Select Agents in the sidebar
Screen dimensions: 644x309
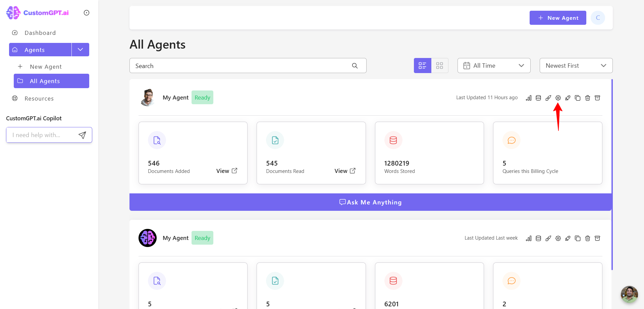point(40,50)
